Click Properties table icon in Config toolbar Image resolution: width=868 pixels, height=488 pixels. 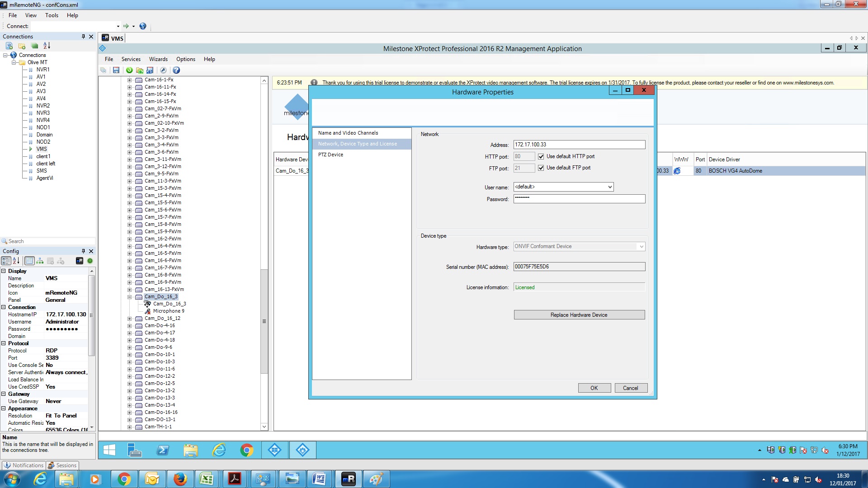pos(29,261)
